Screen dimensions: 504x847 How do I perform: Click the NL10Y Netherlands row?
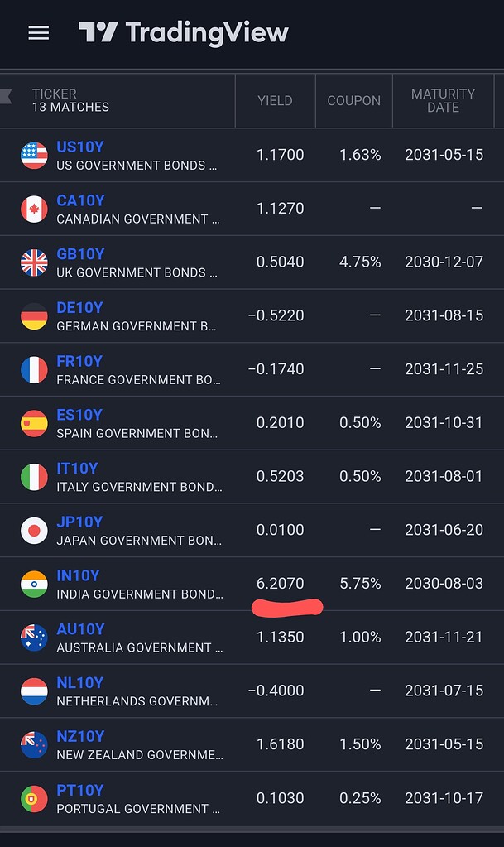[79, 681]
